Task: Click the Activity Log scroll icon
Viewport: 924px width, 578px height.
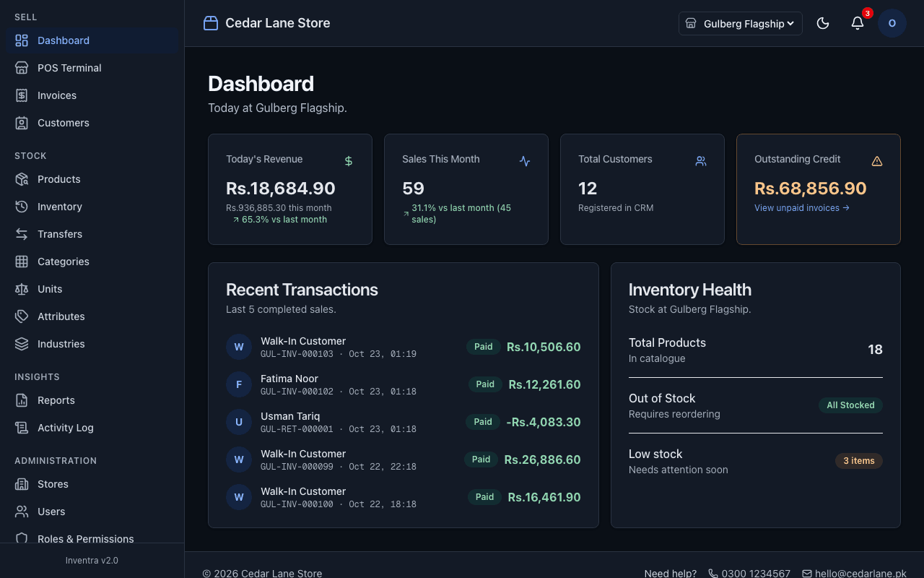Action: click(x=22, y=428)
